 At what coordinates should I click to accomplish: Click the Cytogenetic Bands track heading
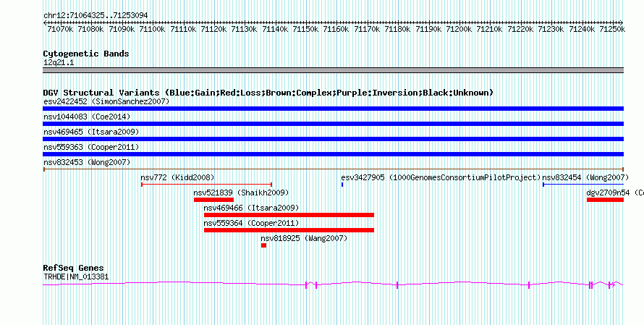[86, 54]
